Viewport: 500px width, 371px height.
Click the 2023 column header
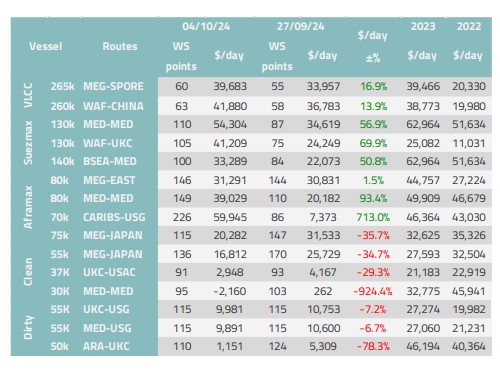[423, 26]
